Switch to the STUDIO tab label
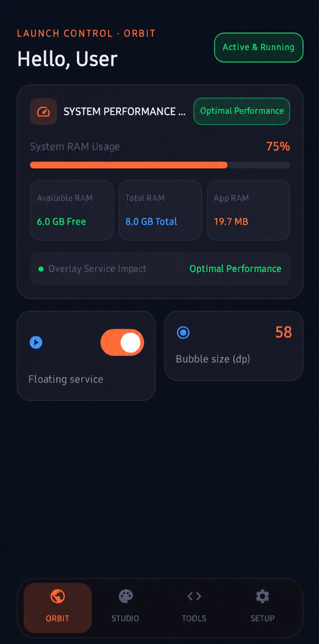The width and height of the screenshot is (319, 644). [x=125, y=618]
